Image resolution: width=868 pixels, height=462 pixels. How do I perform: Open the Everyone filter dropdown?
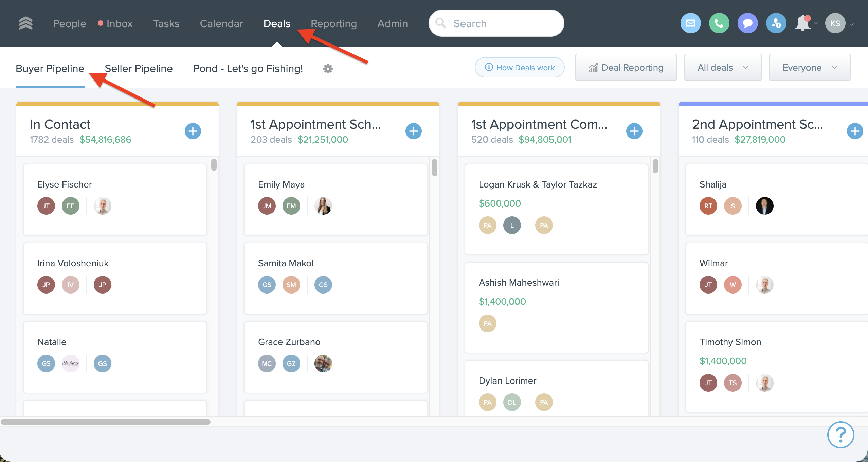tap(809, 68)
